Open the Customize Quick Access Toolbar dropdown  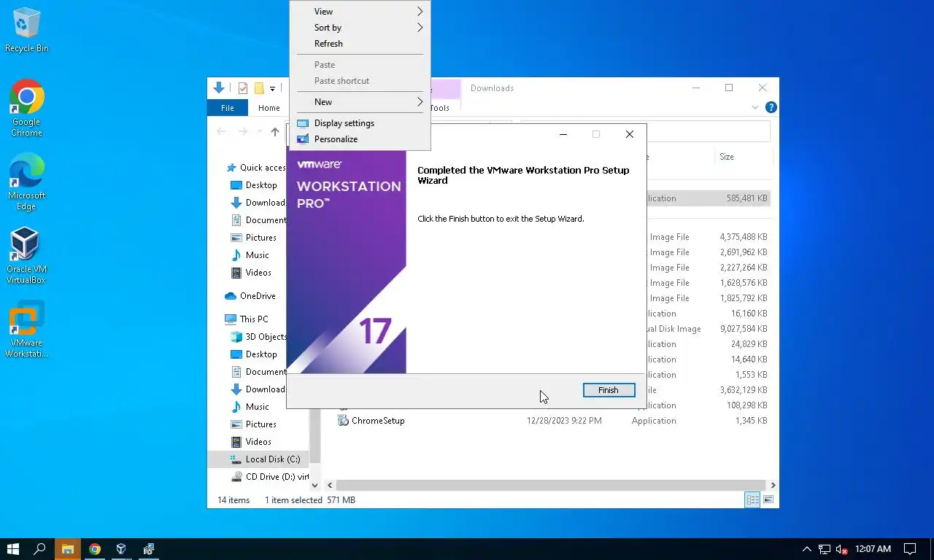click(x=272, y=89)
